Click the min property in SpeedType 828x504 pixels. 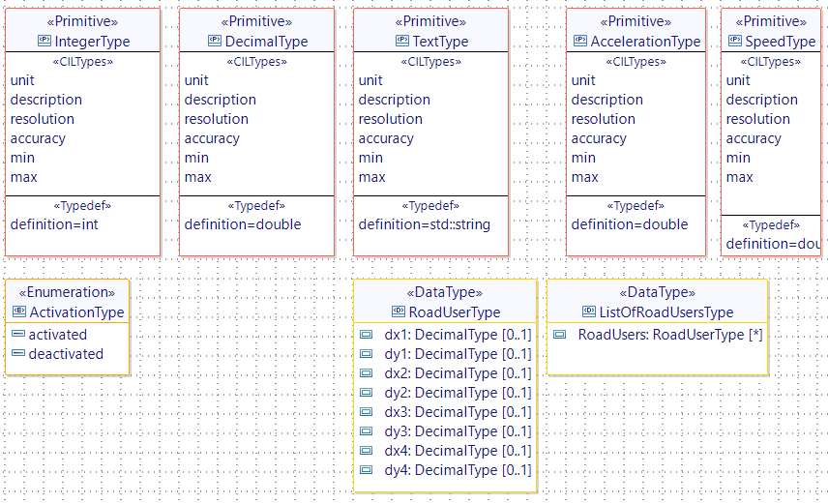click(738, 158)
